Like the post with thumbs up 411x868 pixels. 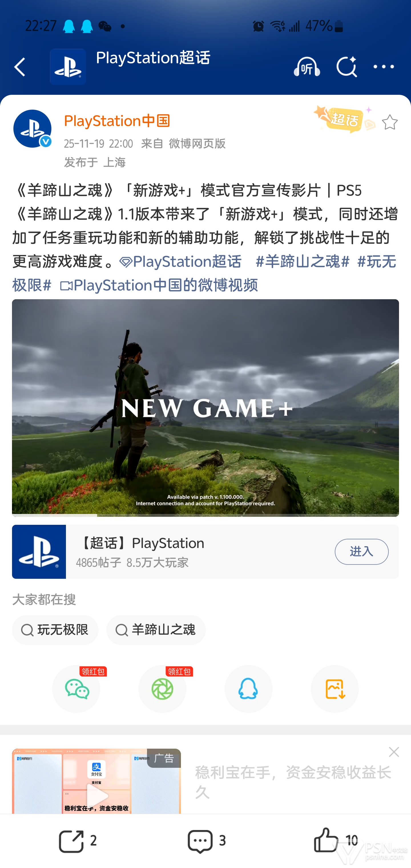[x=335, y=840]
